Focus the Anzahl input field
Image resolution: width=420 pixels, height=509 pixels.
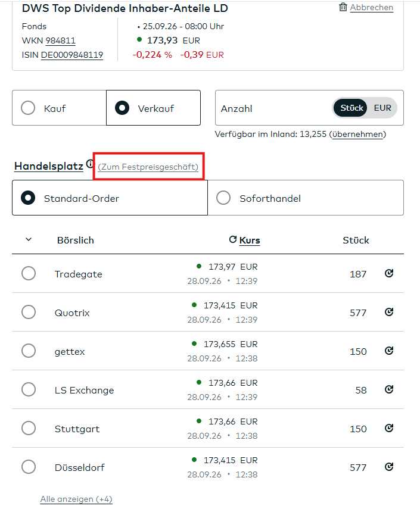tap(273, 108)
